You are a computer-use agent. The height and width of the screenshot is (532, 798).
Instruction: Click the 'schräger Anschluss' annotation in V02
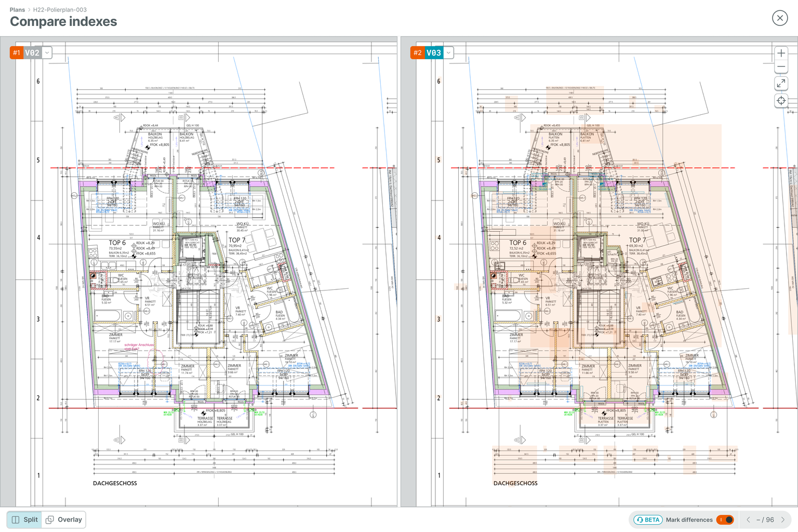[139, 346]
